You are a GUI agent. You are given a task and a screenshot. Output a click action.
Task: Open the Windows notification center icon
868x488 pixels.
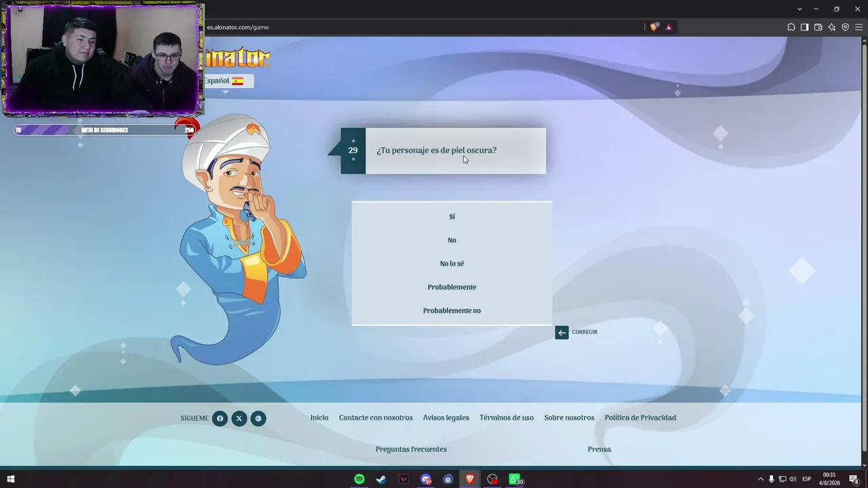(x=854, y=479)
